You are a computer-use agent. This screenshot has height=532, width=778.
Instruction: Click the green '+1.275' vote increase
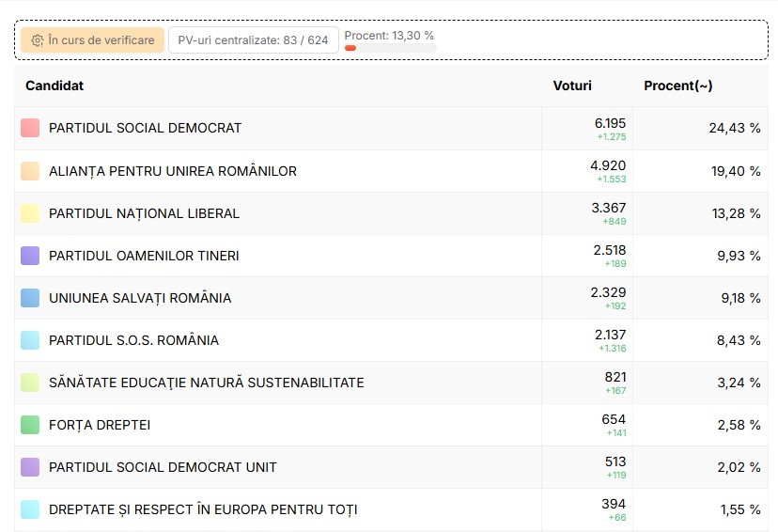coord(612,137)
